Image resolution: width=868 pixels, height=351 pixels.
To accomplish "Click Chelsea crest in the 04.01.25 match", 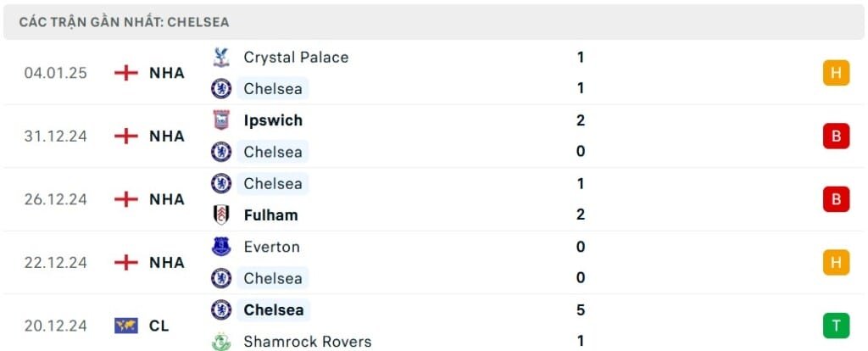I will click(x=221, y=88).
